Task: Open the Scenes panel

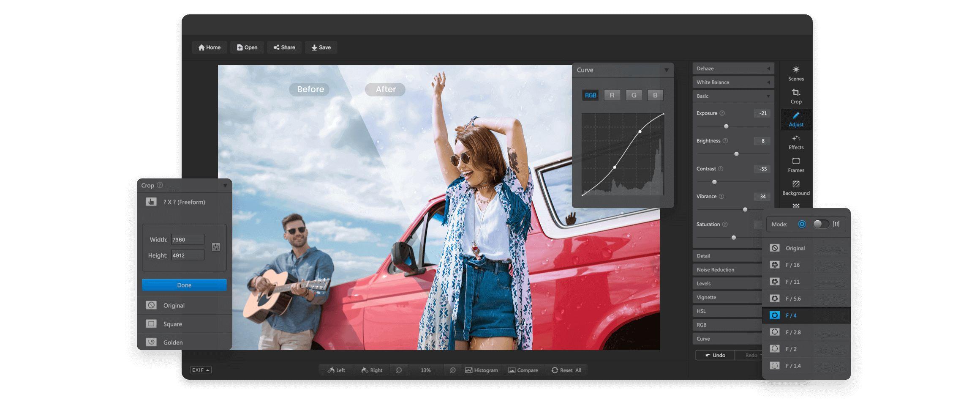Action: pos(796,73)
